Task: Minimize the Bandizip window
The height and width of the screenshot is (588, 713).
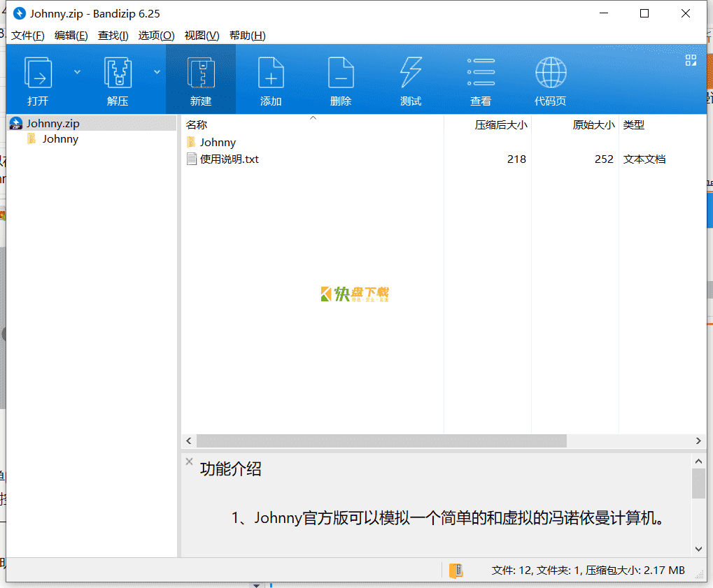Action: pos(604,13)
